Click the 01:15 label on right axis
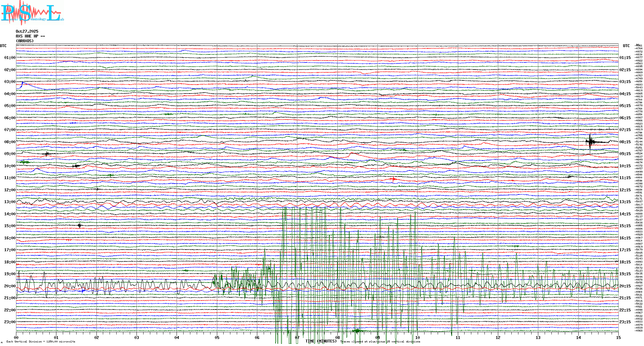The width and height of the screenshot is (644, 346). click(x=625, y=58)
